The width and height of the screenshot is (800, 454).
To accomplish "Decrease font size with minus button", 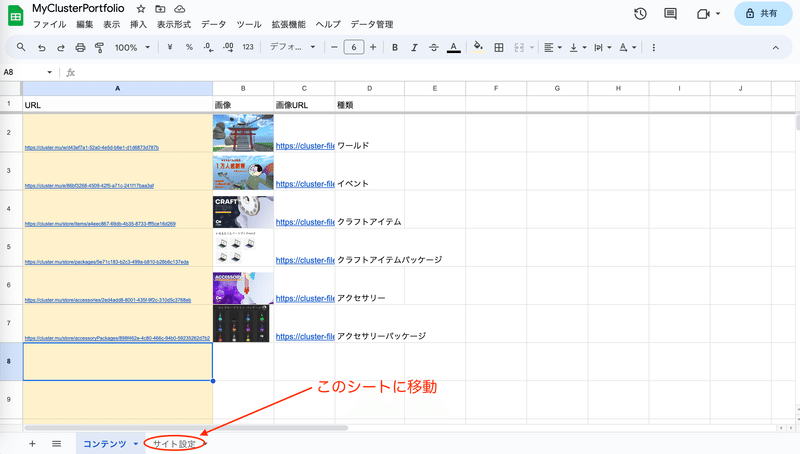I will click(x=334, y=47).
